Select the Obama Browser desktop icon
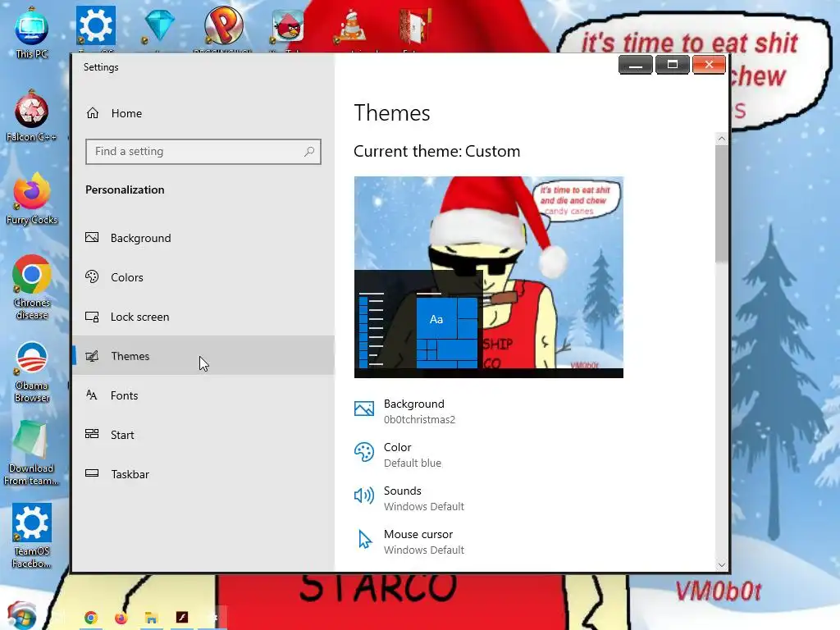The height and width of the screenshot is (630, 840). pyautogui.click(x=32, y=372)
